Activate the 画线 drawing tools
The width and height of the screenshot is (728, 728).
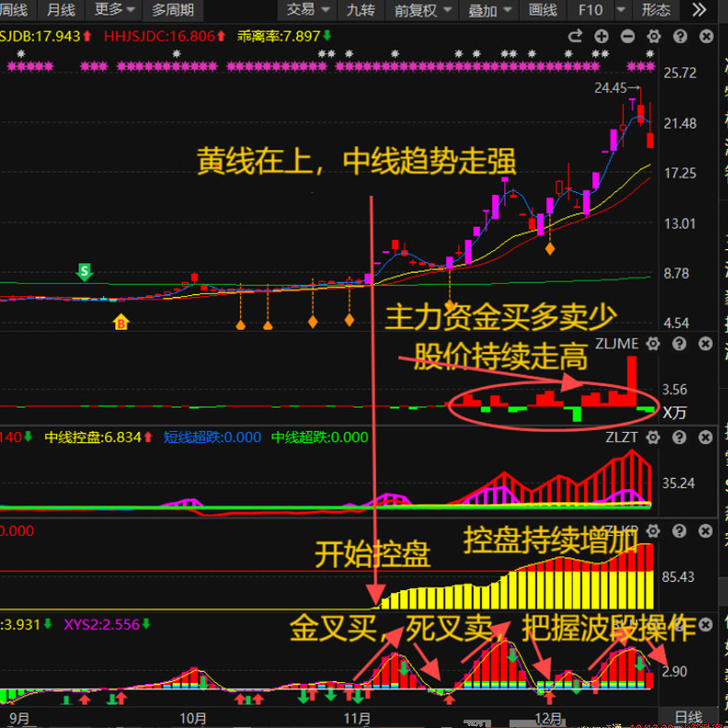542,9
